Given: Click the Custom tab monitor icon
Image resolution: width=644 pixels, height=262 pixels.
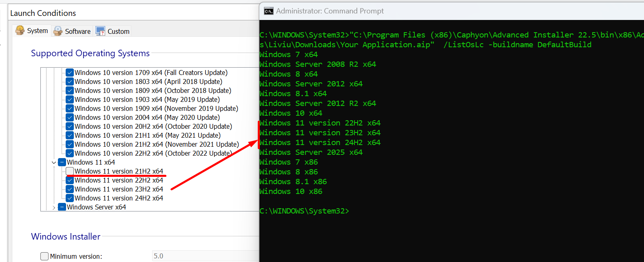Looking at the screenshot, I should [x=100, y=31].
